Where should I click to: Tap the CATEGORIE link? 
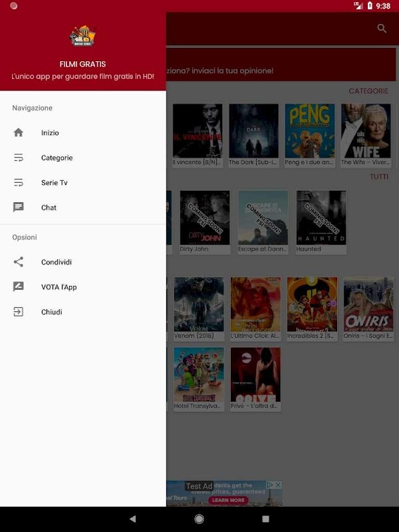click(x=368, y=91)
